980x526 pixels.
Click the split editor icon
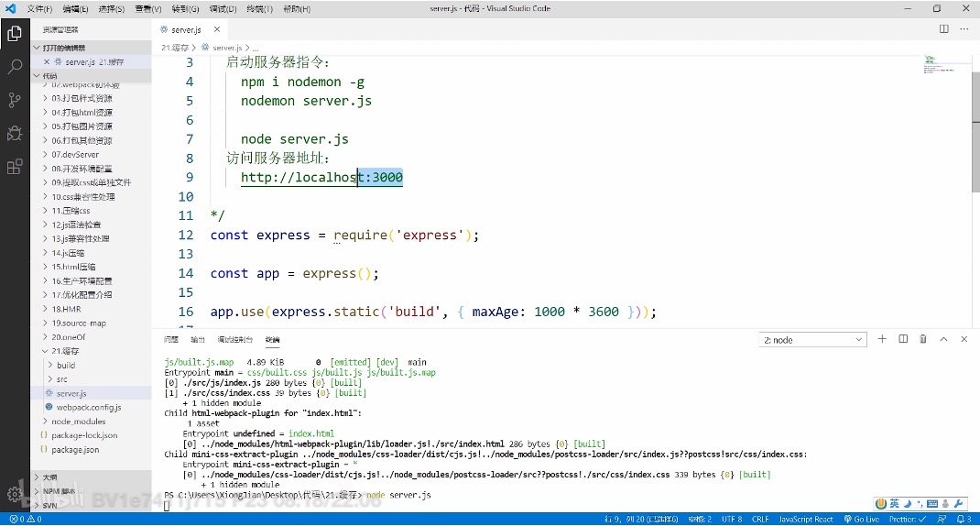[x=943, y=28]
